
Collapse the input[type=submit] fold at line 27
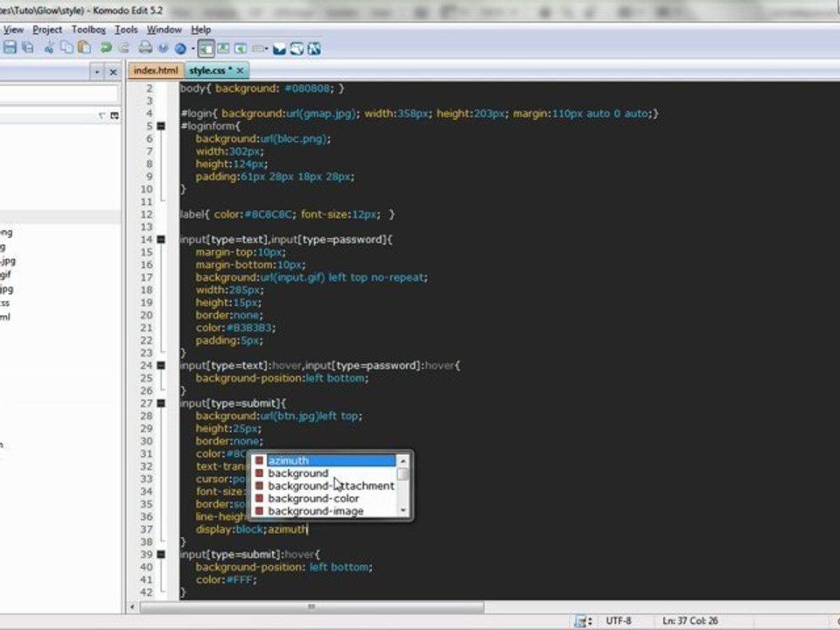click(x=161, y=403)
